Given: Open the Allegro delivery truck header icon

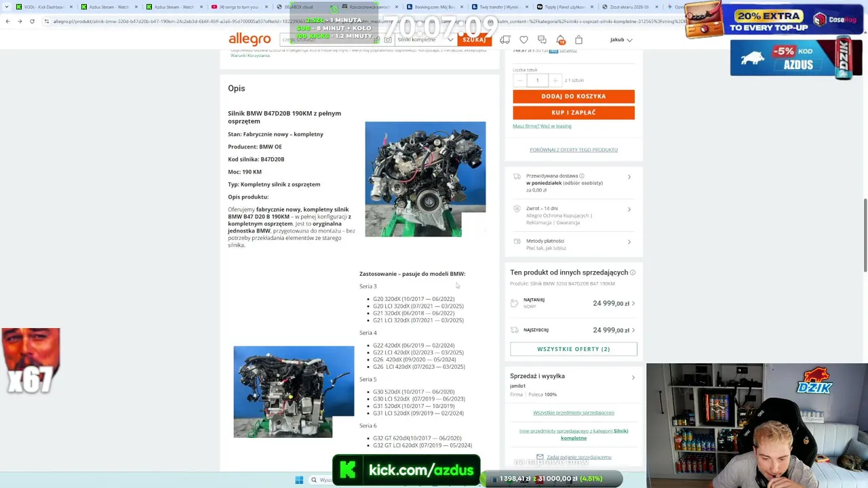Looking at the screenshot, I should point(505,40).
